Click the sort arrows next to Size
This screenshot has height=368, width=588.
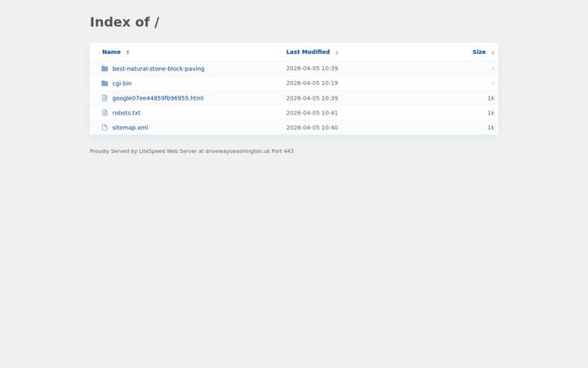492,52
